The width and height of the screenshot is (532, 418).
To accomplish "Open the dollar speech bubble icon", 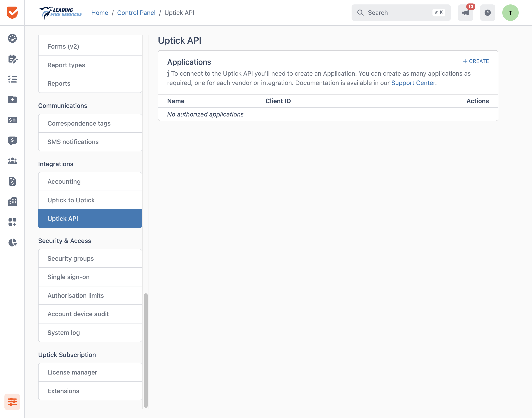I will (12, 140).
